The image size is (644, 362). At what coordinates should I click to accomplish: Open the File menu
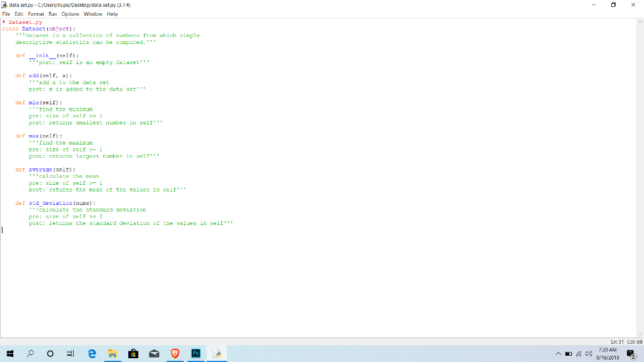(6, 14)
